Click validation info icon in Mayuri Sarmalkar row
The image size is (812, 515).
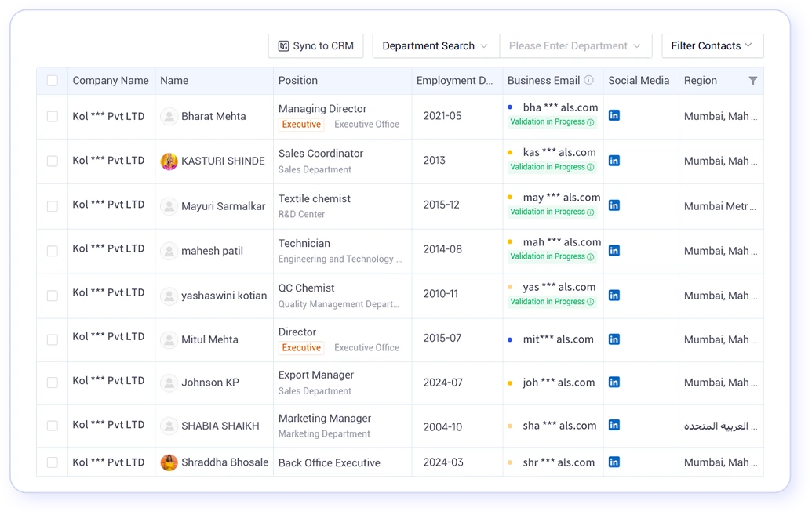pyautogui.click(x=590, y=212)
